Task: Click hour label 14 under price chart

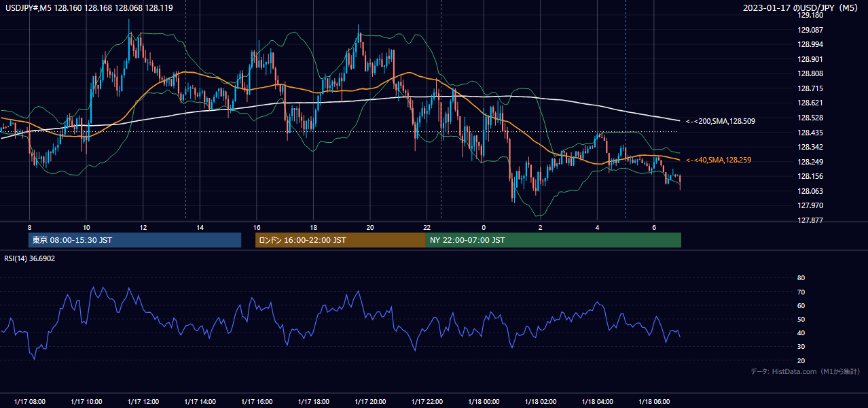Action: (200, 227)
